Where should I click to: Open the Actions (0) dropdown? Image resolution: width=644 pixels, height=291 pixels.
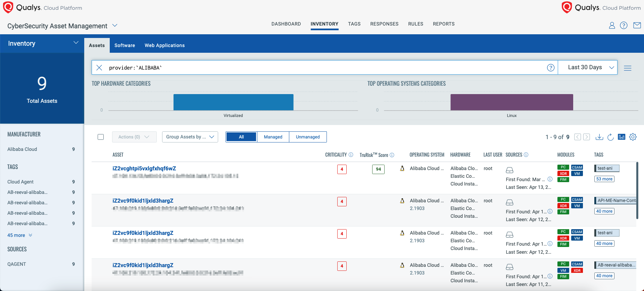[x=134, y=137]
